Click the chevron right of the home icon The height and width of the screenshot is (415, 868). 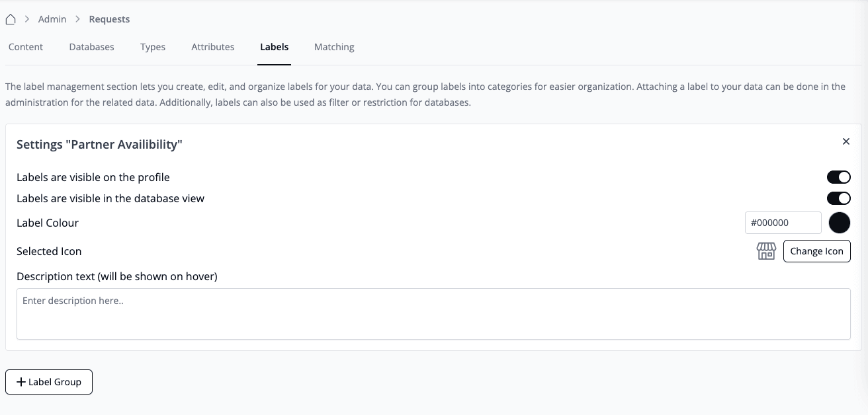27,19
